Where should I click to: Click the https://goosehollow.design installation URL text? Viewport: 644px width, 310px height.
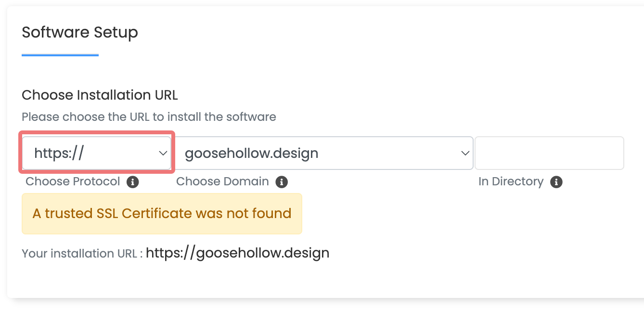tap(237, 253)
